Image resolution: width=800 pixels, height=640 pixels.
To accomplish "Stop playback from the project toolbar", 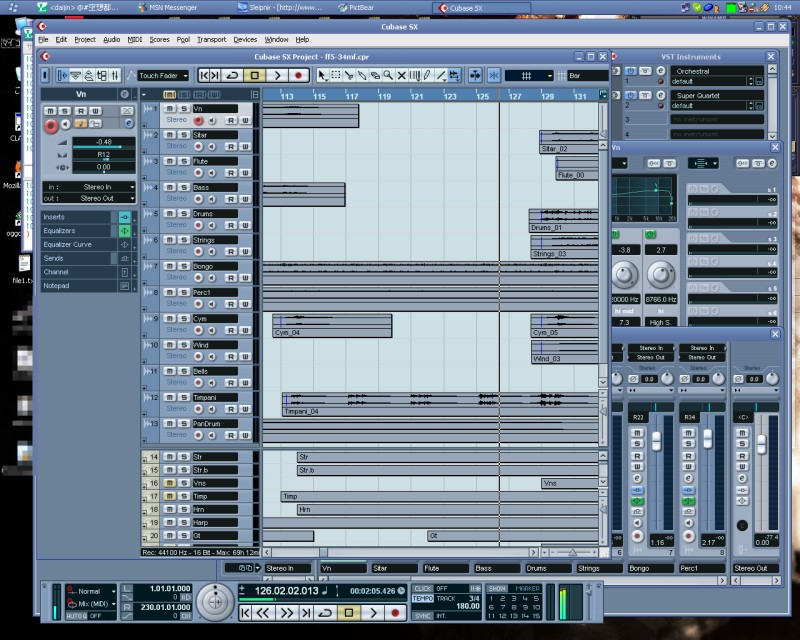I will pos(255,76).
